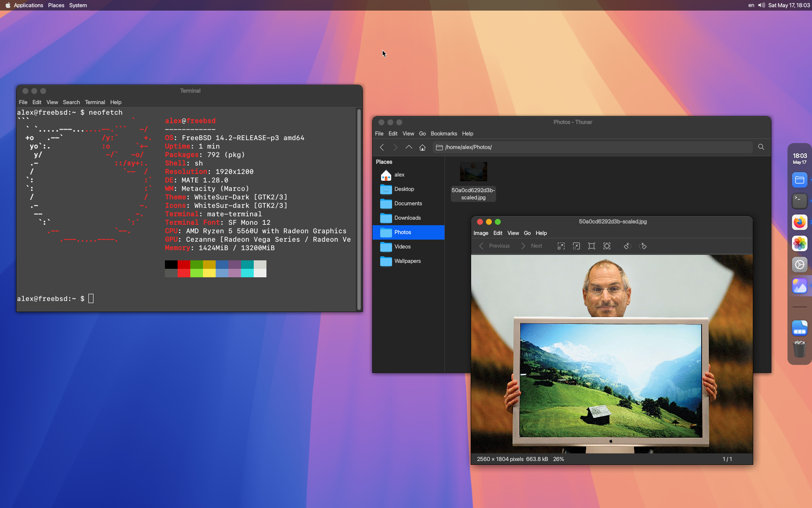Open the View menu in Thunar
The height and width of the screenshot is (508, 812).
tap(408, 134)
